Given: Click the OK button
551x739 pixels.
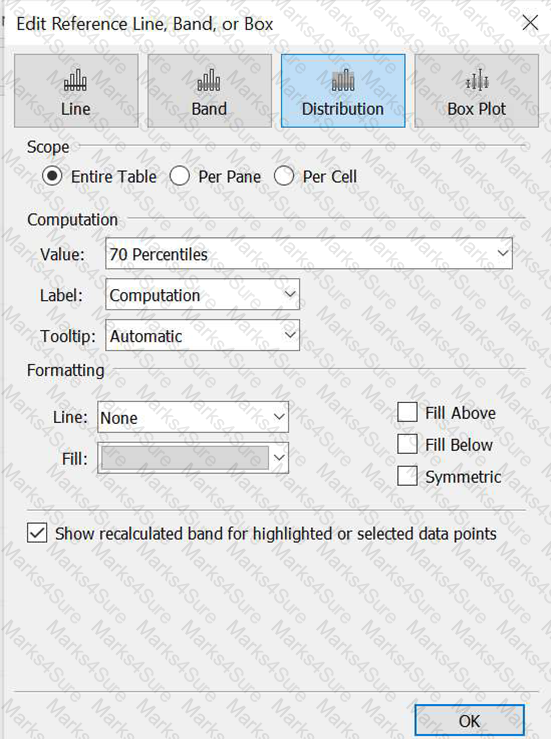Looking at the screenshot, I should 469,721.
